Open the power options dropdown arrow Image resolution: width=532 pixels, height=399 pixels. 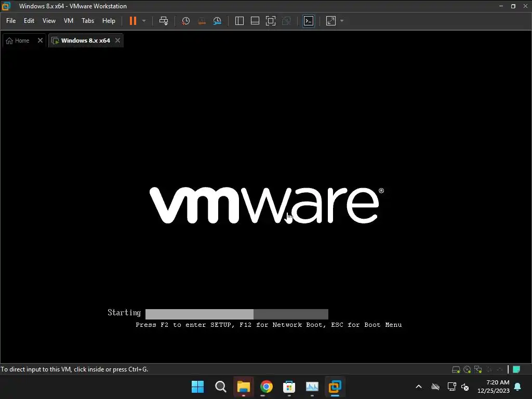[x=144, y=21]
